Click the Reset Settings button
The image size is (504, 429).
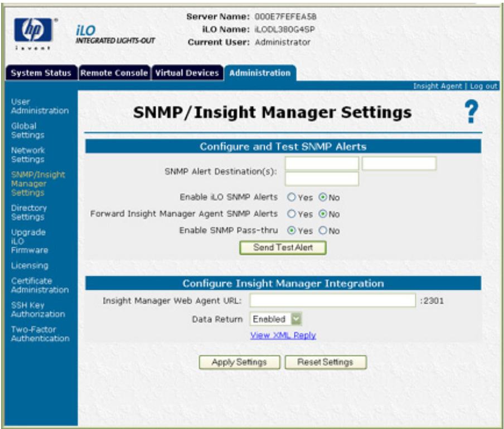tap(326, 362)
